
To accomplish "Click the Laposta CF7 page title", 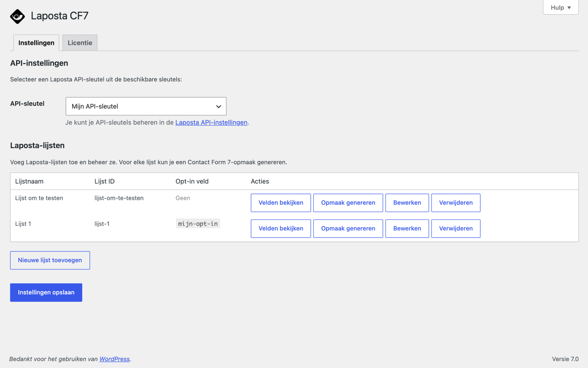I will coord(60,16).
